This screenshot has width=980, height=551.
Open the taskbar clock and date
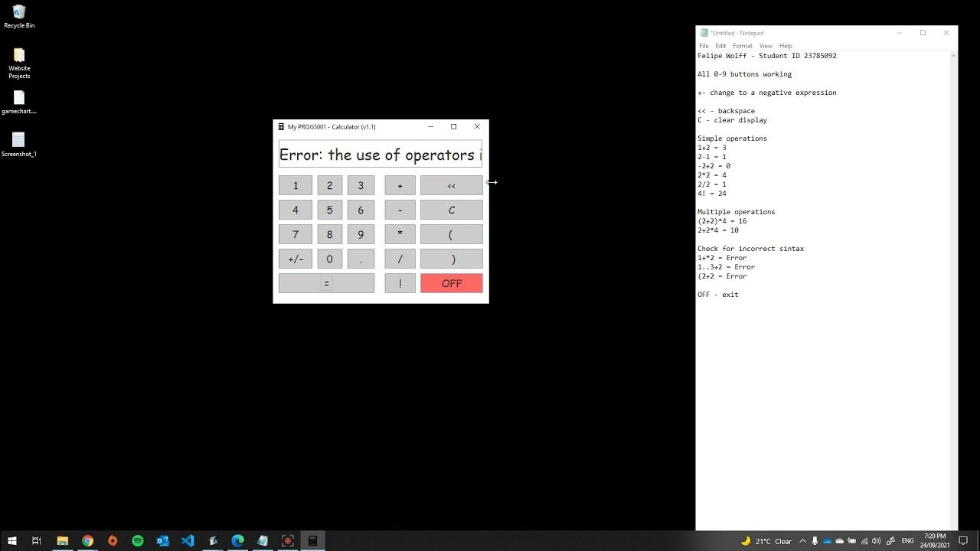click(936, 540)
